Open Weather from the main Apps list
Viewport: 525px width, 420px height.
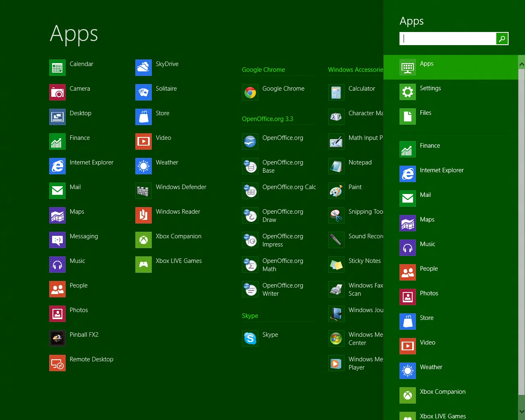coord(144,166)
